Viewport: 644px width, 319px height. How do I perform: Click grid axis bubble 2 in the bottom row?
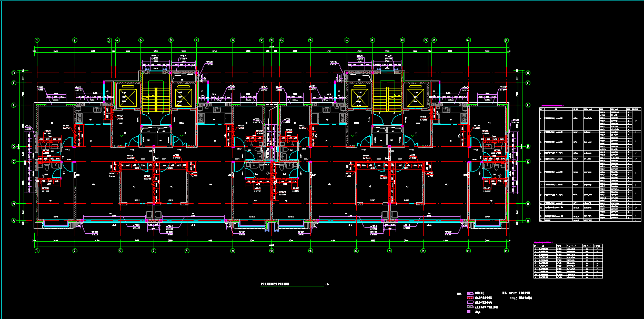tap(75, 251)
